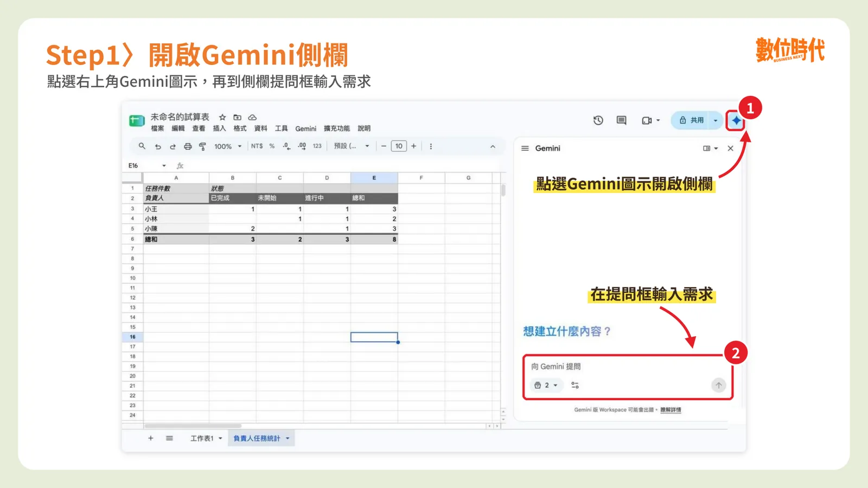Format as NT$ currency
868x488 pixels.
tap(257, 146)
